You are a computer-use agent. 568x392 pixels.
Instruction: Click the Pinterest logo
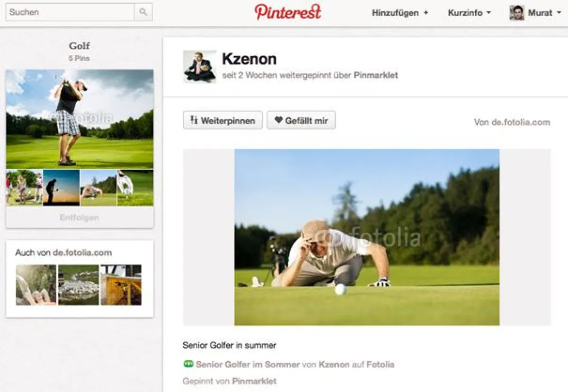tap(288, 12)
